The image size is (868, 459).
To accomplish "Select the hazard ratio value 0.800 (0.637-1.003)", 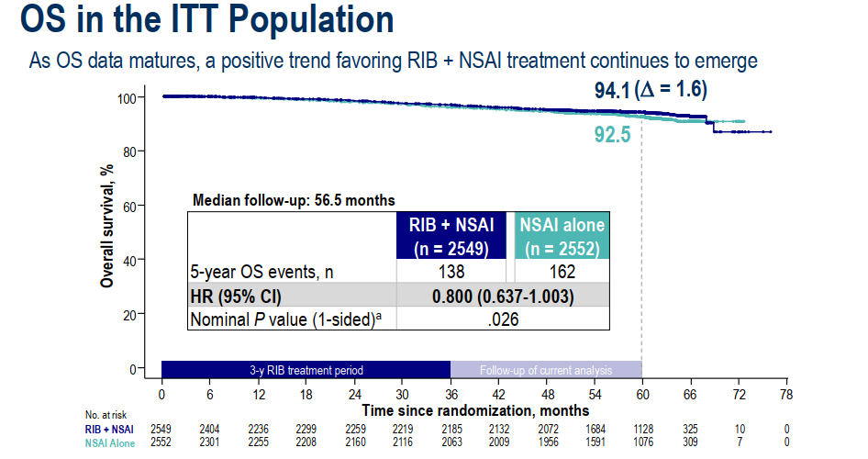I will point(503,296).
